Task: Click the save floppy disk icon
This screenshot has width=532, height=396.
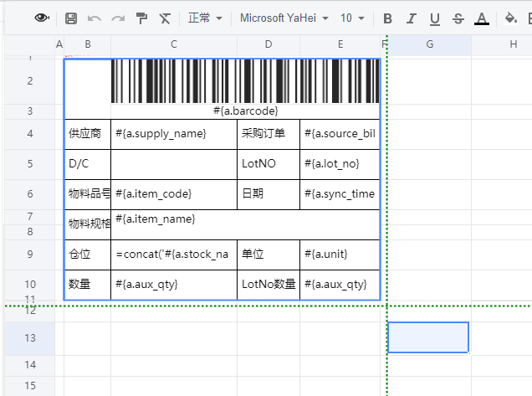Action: click(x=71, y=18)
